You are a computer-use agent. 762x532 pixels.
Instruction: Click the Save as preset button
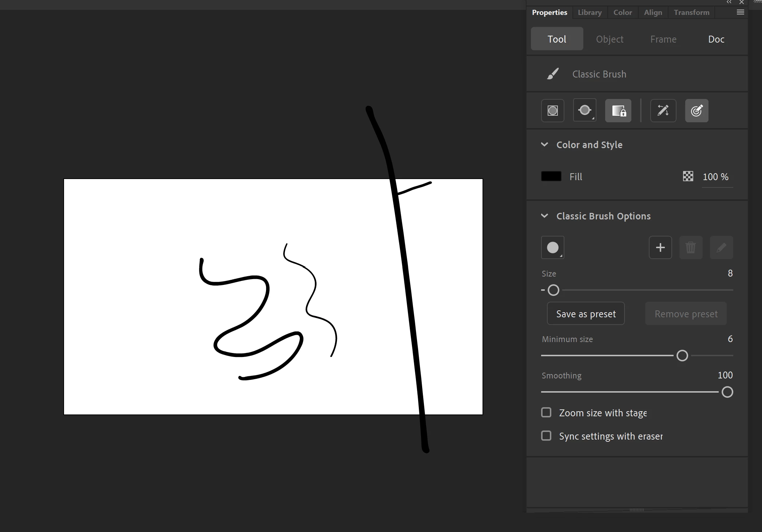(x=586, y=314)
